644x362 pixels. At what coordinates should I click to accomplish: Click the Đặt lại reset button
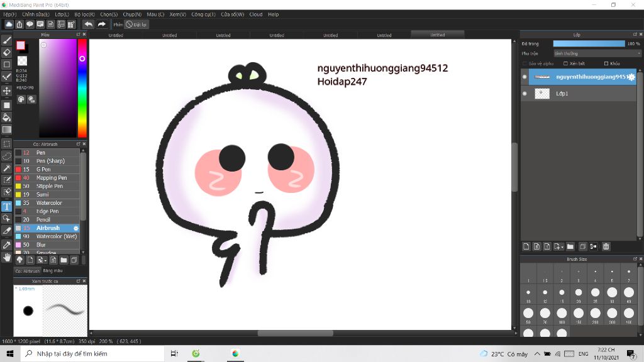(136, 25)
